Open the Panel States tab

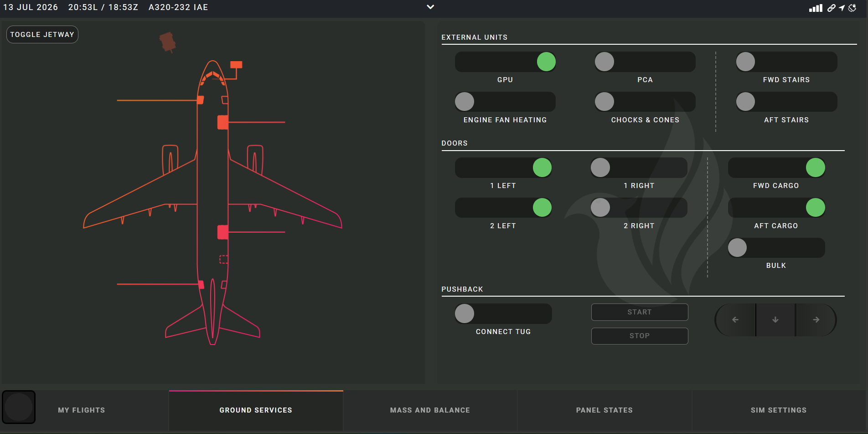tap(604, 410)
